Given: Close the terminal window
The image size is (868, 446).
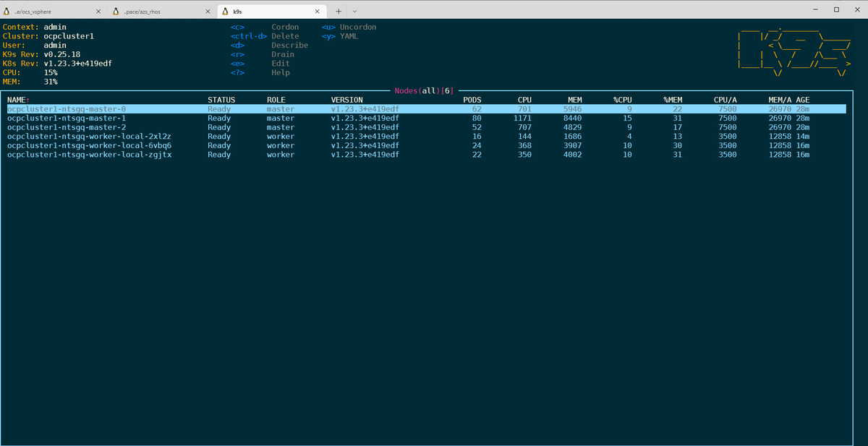Looking at the screenshot, I should point(857,9).
